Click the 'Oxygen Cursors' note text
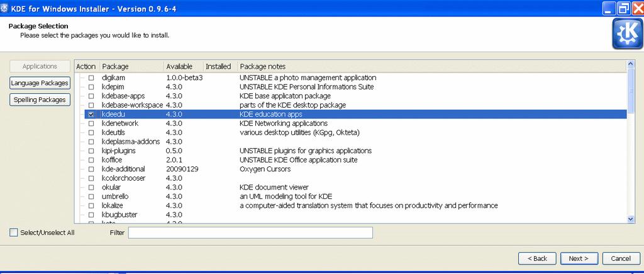Screen dimensions: 644x274 click(x=265, y=169)
